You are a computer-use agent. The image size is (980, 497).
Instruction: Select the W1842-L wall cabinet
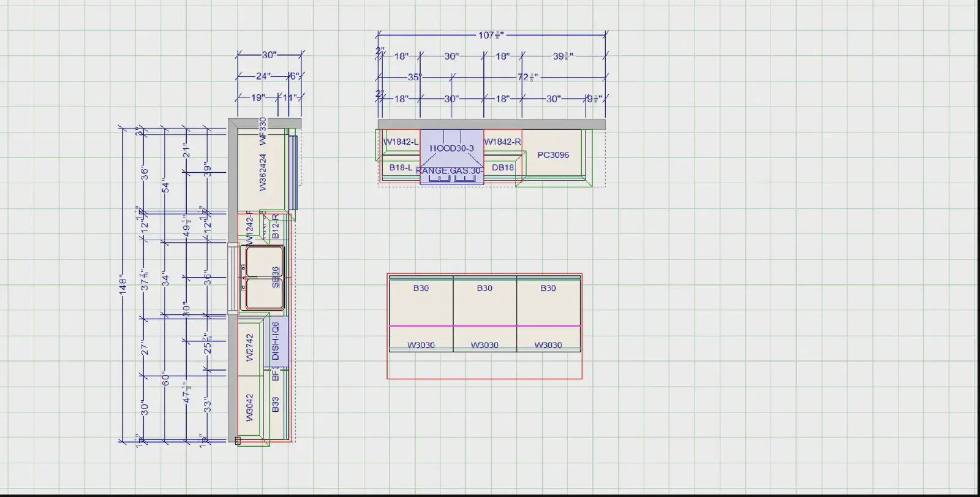pos(401,142)
